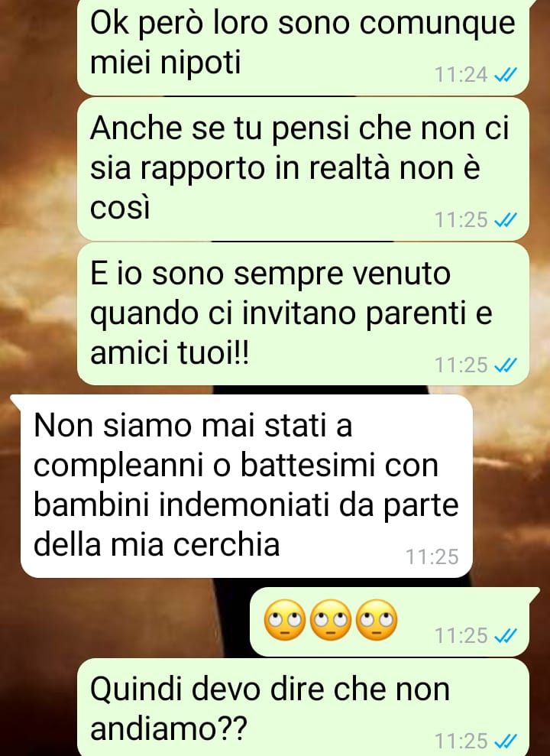Tap the 11:24 timestamp

pos(461,75)
